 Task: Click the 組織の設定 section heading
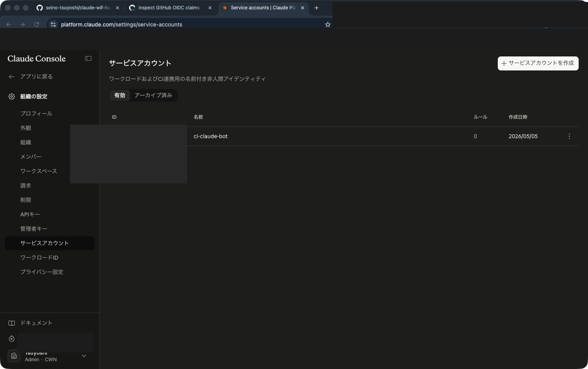(33, 97)
